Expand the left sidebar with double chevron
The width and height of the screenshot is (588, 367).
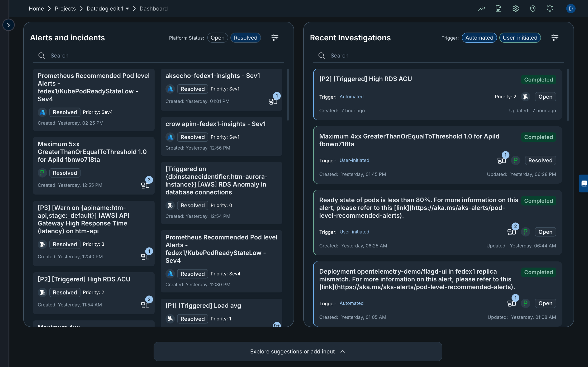(x=8, y=25)
